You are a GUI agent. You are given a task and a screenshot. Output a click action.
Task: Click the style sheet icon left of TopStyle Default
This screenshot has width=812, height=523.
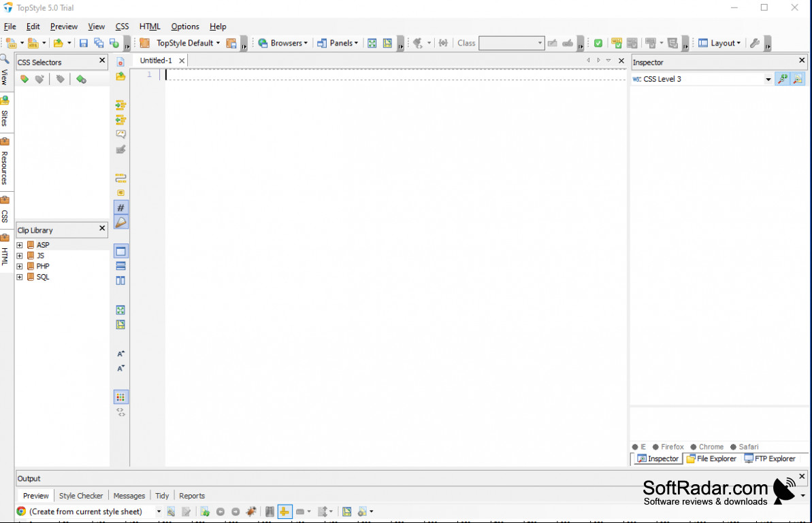coord(145,43)
